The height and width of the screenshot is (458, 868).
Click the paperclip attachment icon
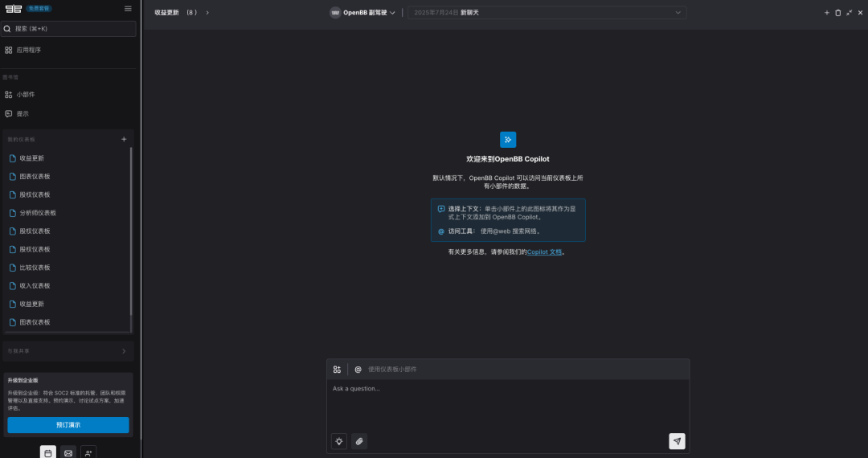tap(359, 441)
